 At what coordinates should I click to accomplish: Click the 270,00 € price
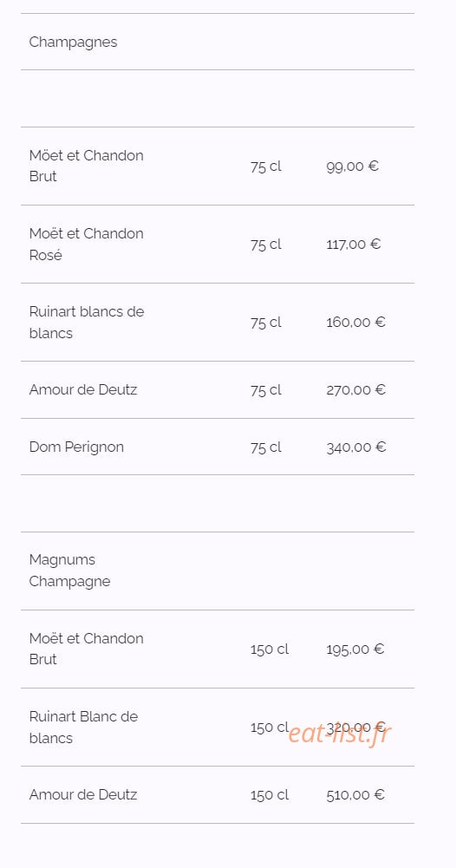tap(355, 389)
